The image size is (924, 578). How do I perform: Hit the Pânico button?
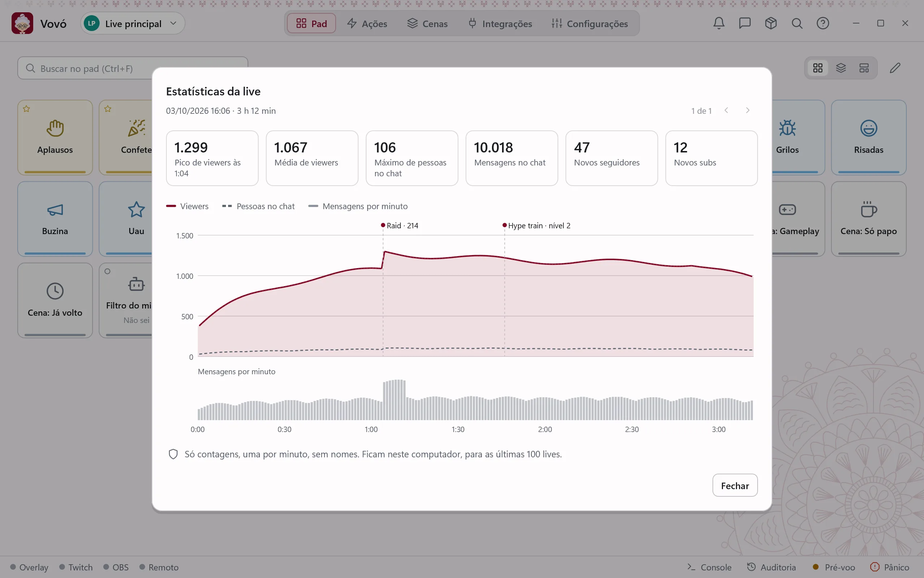click(889, 567)
